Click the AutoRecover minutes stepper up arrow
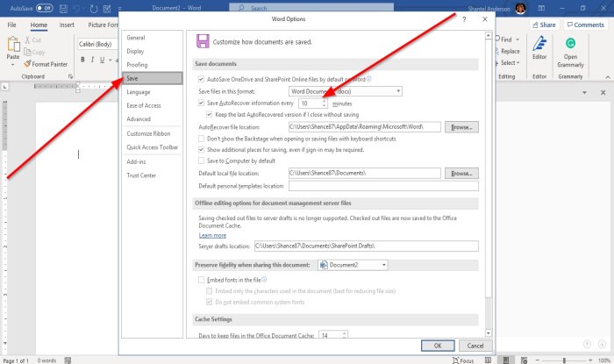The width and height of the screenshot is (614, 364). 324,101
